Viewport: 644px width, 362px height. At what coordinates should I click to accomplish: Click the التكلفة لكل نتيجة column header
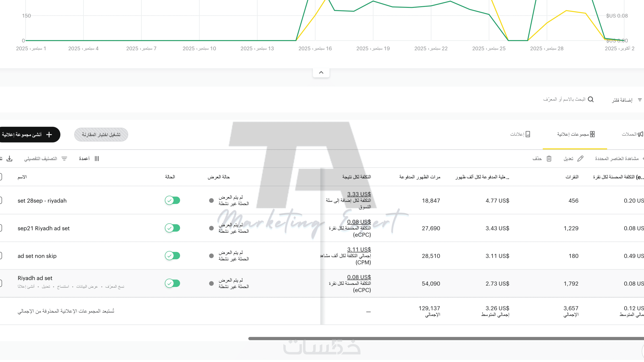357,177
